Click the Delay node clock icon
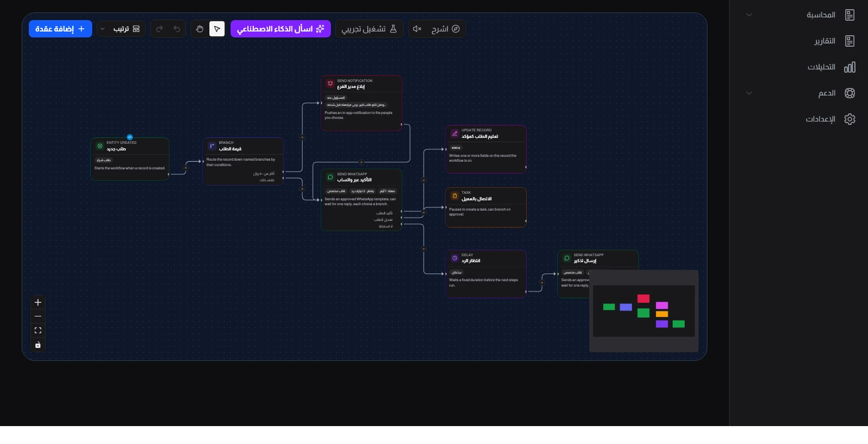Viewport: 868px width, 444px height. click(x=455, y=258)
